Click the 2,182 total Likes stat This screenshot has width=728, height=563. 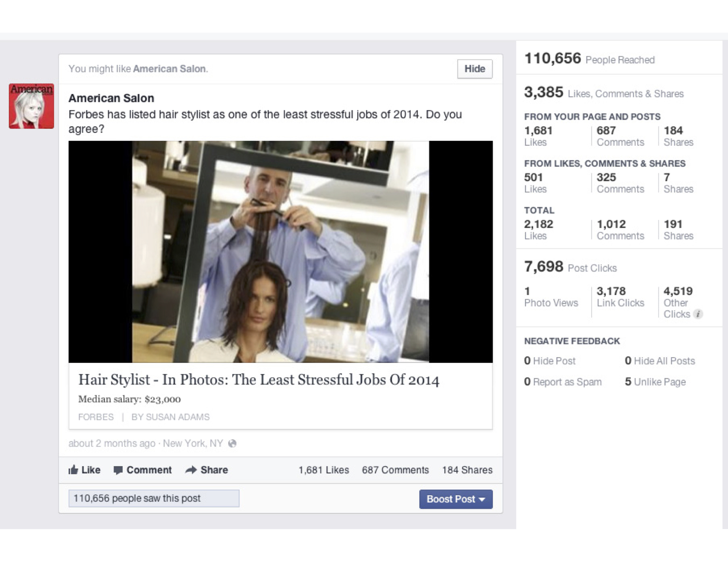click(x=539, y=230)
